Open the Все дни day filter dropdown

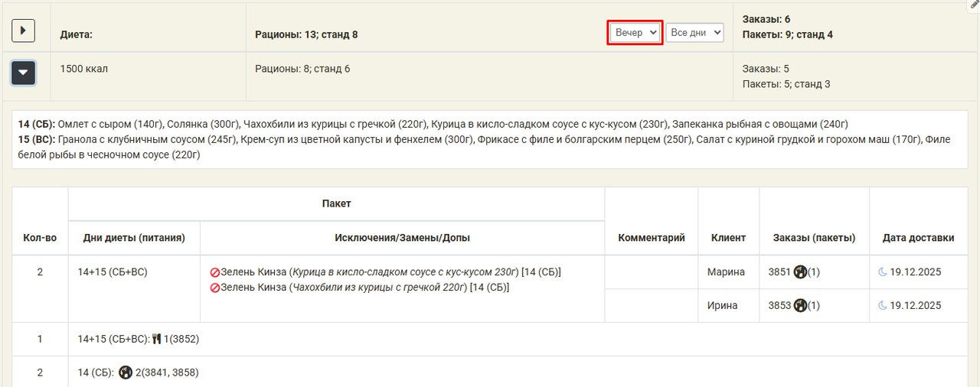[694, 33]
